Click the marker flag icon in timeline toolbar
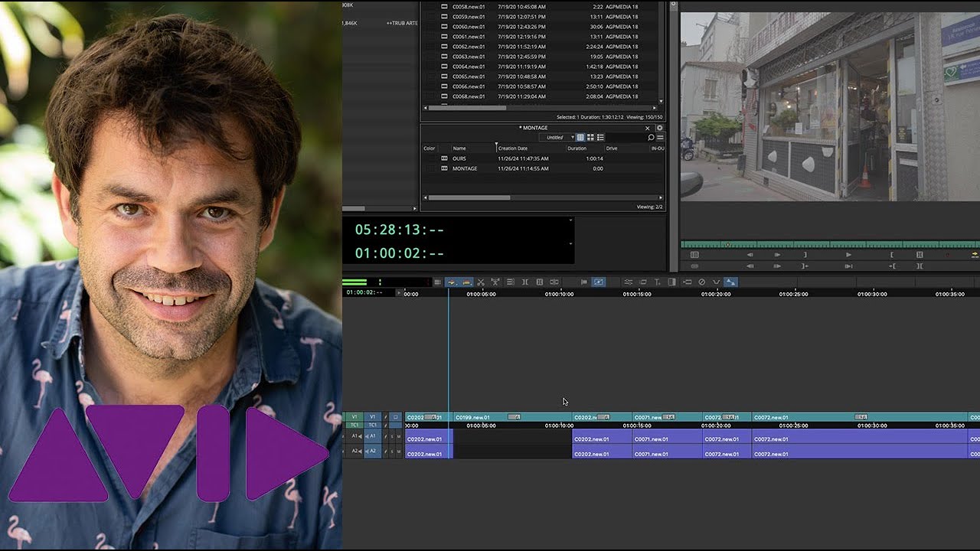 584,282
